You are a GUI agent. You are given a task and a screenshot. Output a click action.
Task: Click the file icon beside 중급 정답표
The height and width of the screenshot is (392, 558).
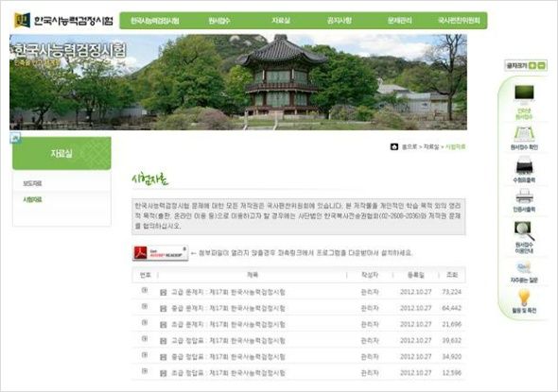163,357
